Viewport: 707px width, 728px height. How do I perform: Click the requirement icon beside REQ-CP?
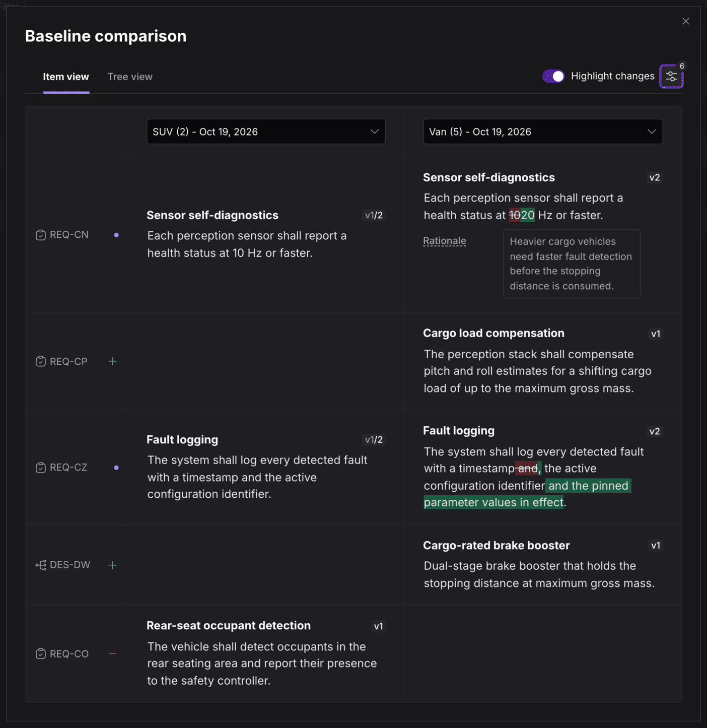point(41,361)
